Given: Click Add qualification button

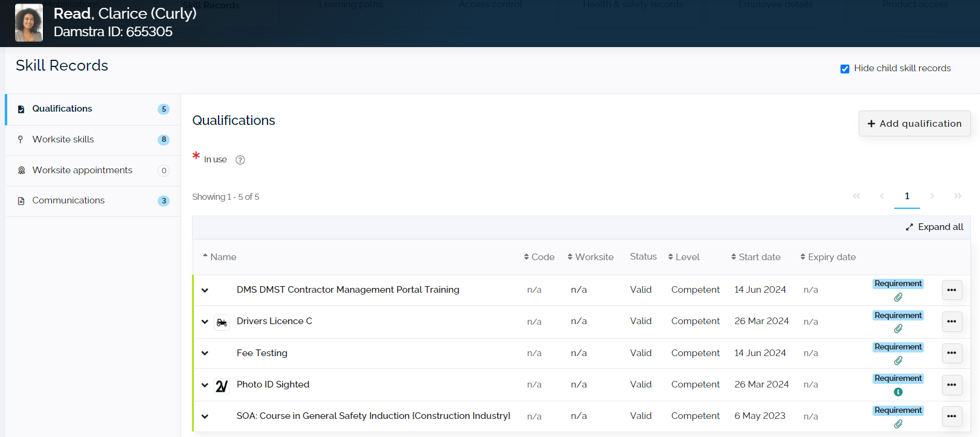Looking at the screenshot, I should [x=914, y=124].
